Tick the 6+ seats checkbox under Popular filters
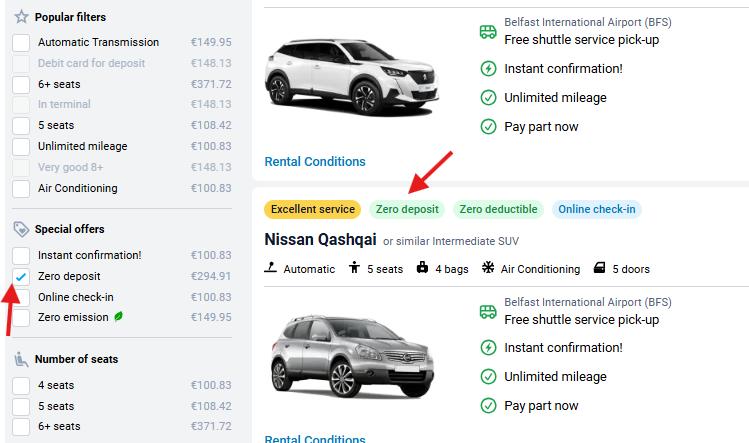 tap(21, 85)
